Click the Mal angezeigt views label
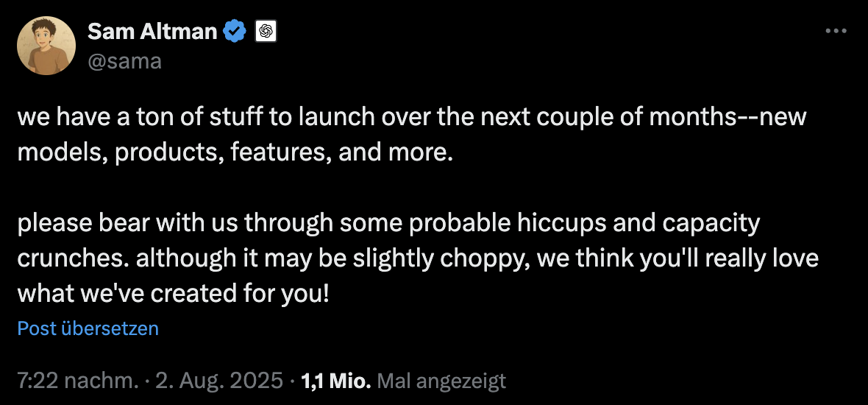The image size is (868, 405). pos(441,381)
